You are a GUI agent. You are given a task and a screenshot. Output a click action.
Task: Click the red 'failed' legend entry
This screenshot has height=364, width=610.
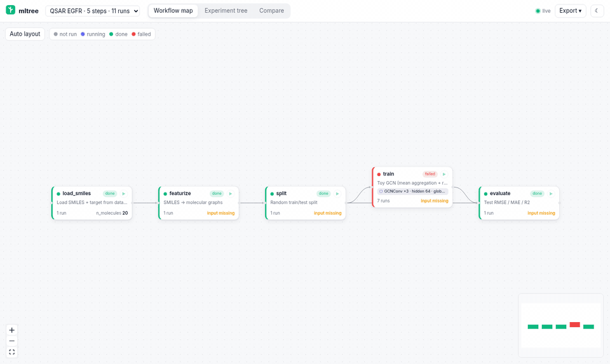141,34
